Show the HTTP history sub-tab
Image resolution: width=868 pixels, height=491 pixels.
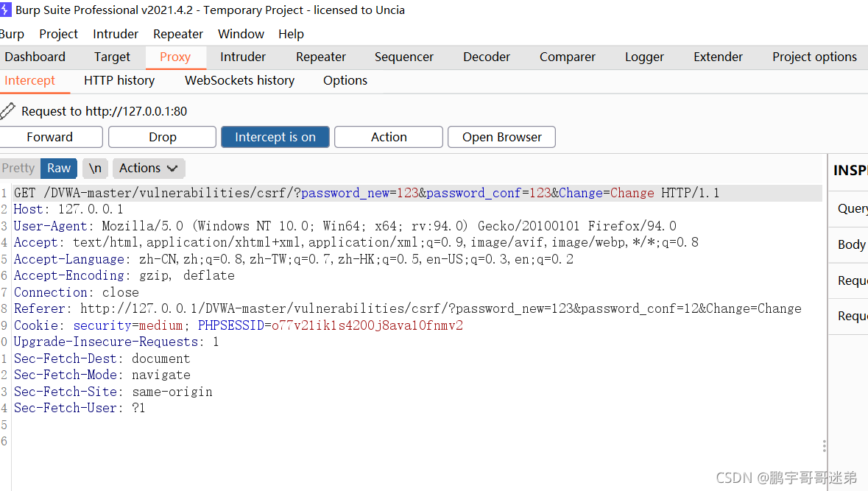(x=119, y=81)
